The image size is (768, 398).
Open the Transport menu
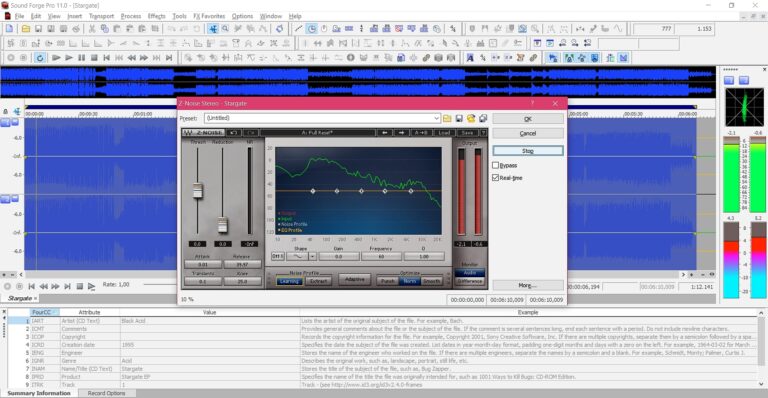click(101, 16)
